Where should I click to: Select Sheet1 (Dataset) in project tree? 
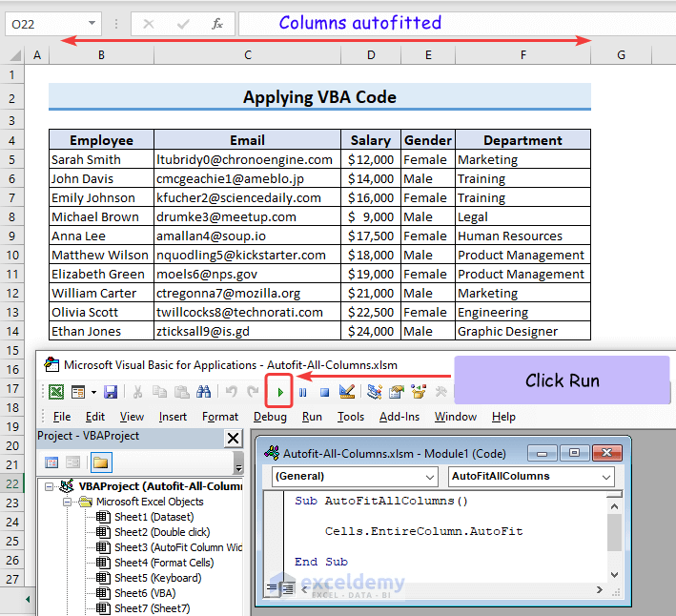pos(154,517)
